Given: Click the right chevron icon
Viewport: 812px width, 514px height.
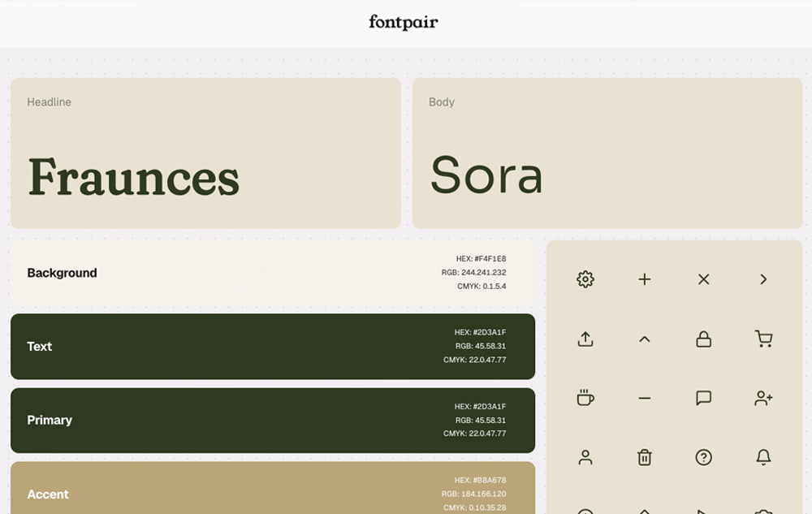Looking at the screenshot, I should (x=763, y=279).
